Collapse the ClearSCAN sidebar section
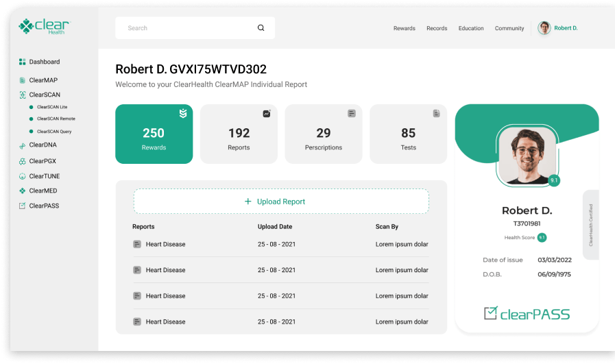Viewport: 615px width, 364px height. coord(44,95)
